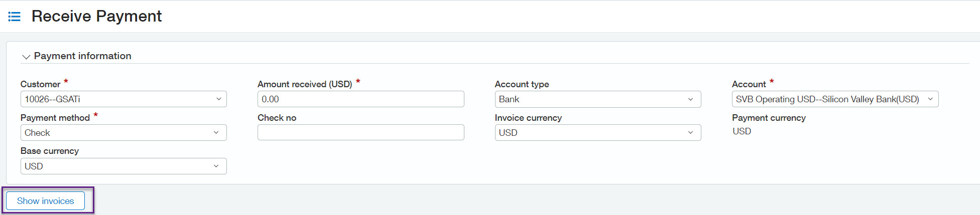Viewport: 980px width, 215px height.
Task: Click the Payment information heading text
Action: point(82,56)
